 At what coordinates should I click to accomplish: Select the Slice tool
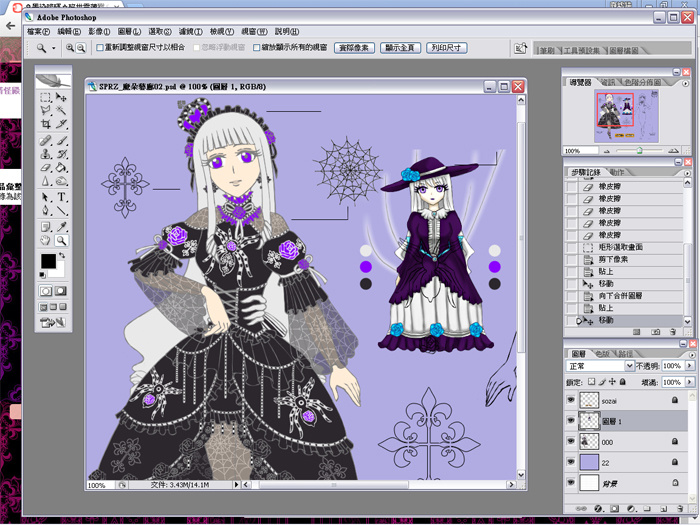pyautogui.click(x=61, y=123)
